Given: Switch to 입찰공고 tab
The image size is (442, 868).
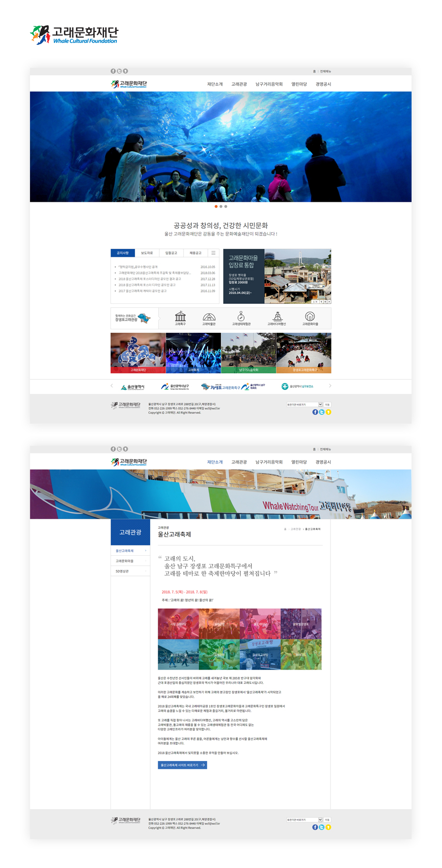Looking at the screenshot, I should [x=171, y=253].
